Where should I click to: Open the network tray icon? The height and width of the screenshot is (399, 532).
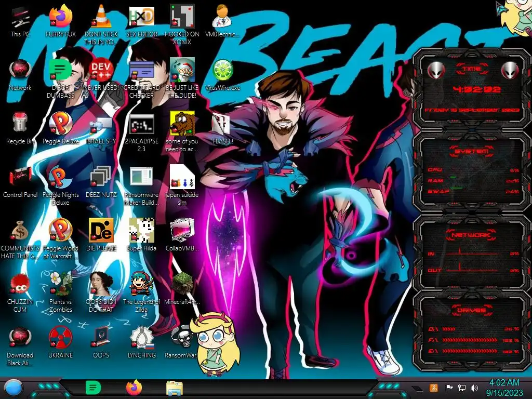click(462, 388)
